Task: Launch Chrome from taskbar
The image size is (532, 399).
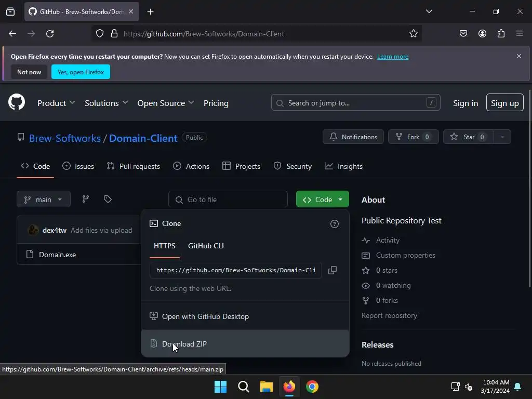Action: coord(312,387)
